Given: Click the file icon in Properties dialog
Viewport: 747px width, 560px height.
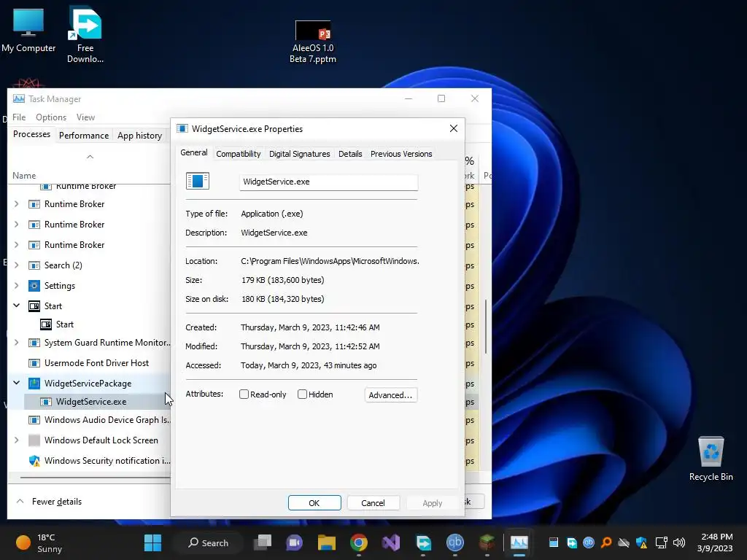Looking at the screenshot, I should 197,181.
